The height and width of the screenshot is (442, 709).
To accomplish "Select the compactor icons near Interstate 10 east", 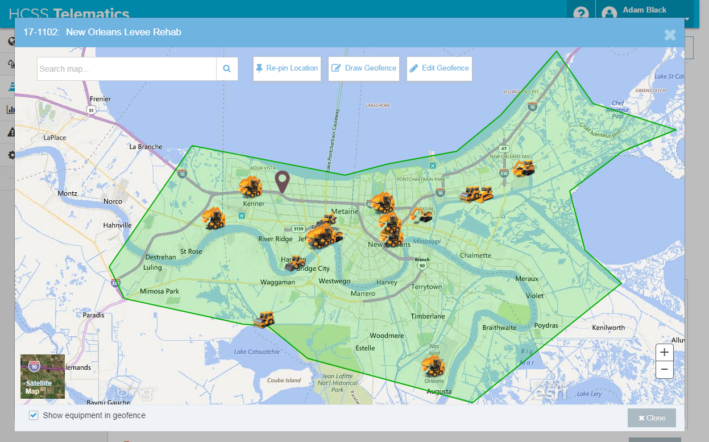I will [477, 194].
